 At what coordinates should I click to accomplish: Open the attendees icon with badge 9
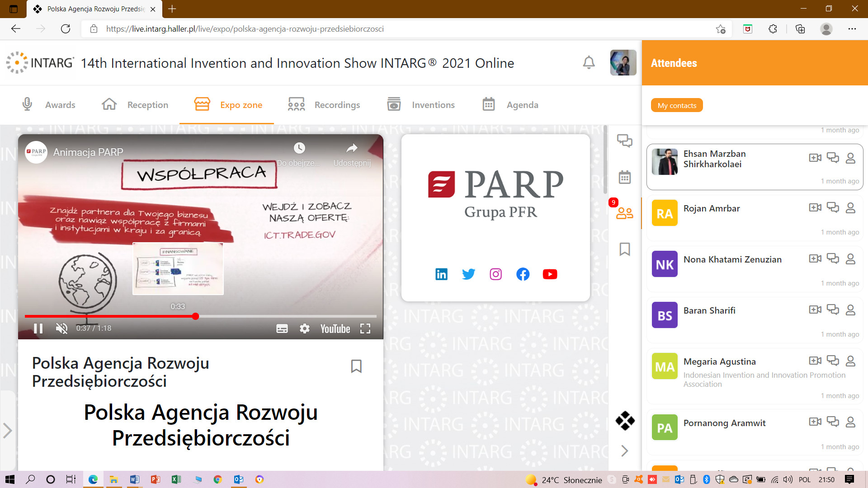(x=624, y=213)
